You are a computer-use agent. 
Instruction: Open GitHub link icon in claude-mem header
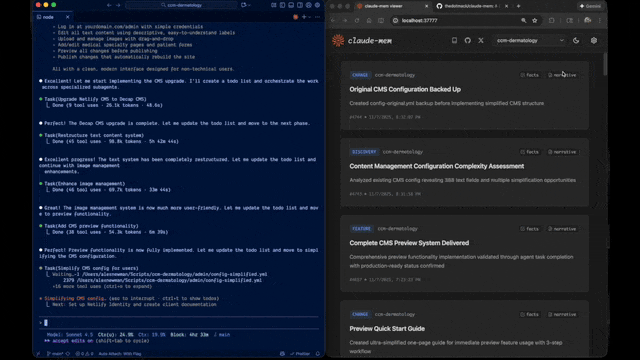coord(467,40)
